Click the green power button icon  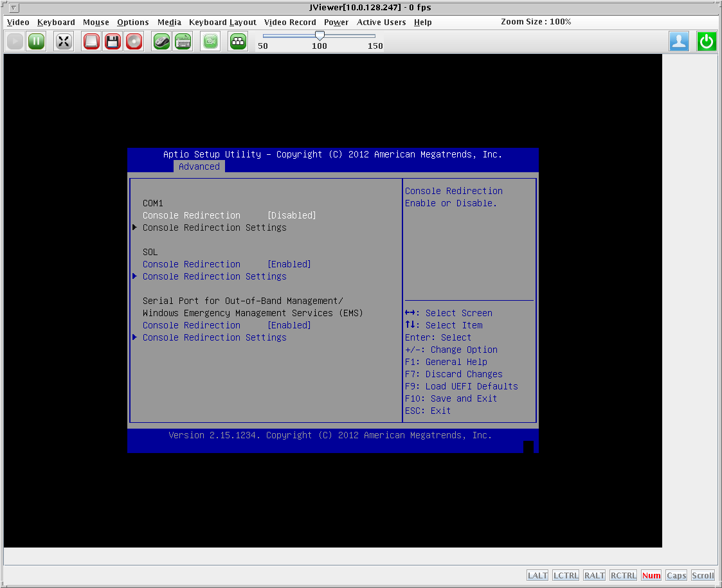707,42
